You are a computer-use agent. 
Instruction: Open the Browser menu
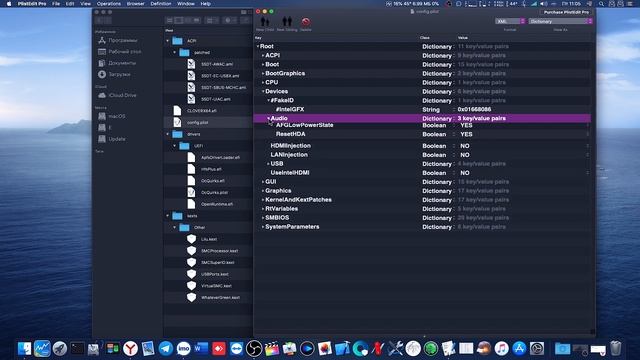[136, 4]
